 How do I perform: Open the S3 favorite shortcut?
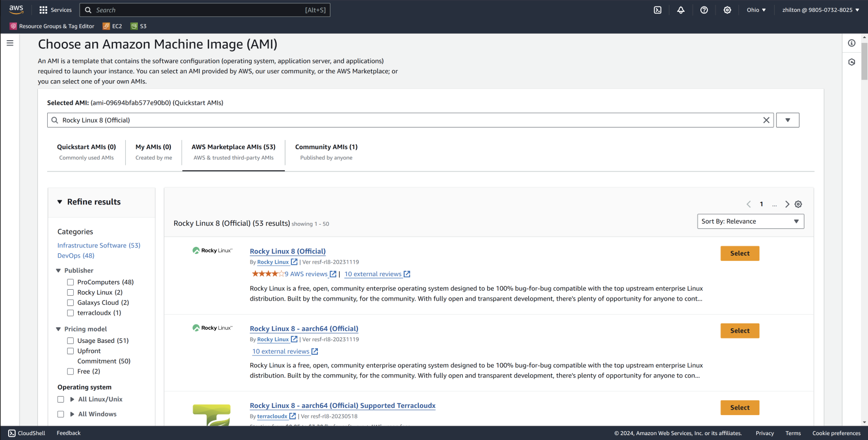pyautogui.click(x=139, y=26)
